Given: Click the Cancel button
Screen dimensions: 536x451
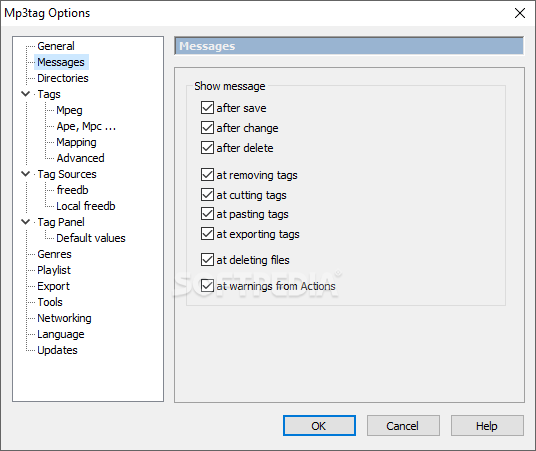Looking at the screenshot, I should (403, 426).
